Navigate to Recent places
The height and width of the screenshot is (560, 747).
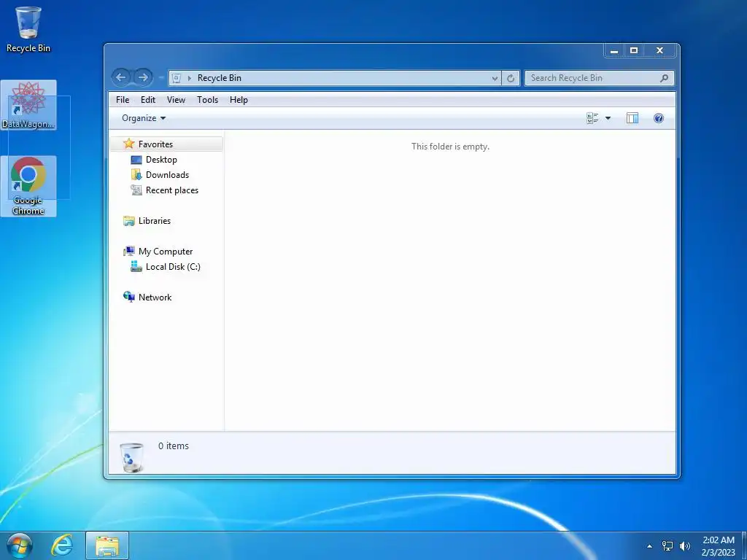point(172,190)
